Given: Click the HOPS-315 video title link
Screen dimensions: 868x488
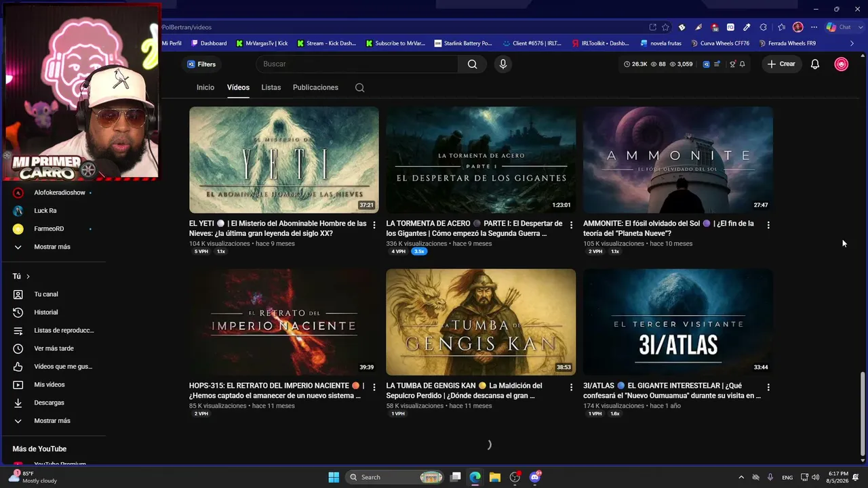Looking at the screenshot, I should (277, 390).
